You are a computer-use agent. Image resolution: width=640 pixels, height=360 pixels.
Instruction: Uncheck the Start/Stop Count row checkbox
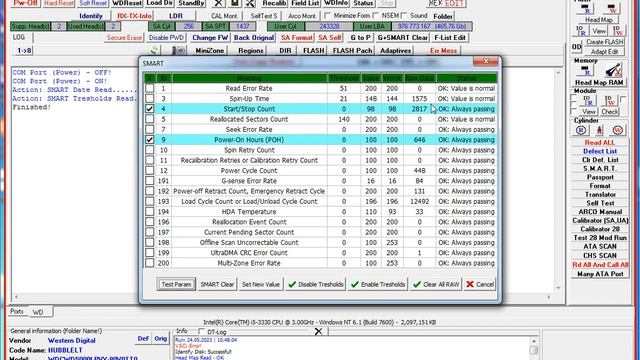149,109
